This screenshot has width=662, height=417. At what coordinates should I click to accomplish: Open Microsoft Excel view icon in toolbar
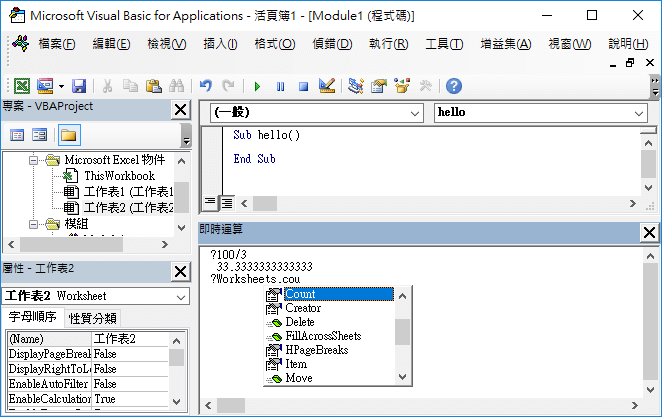(22, 86)
